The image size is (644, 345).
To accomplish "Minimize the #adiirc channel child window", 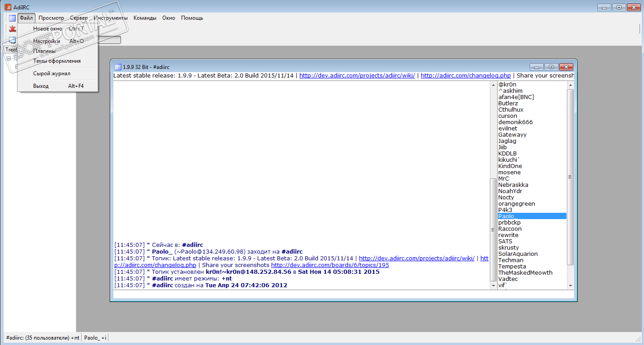I will click(536, 67).
